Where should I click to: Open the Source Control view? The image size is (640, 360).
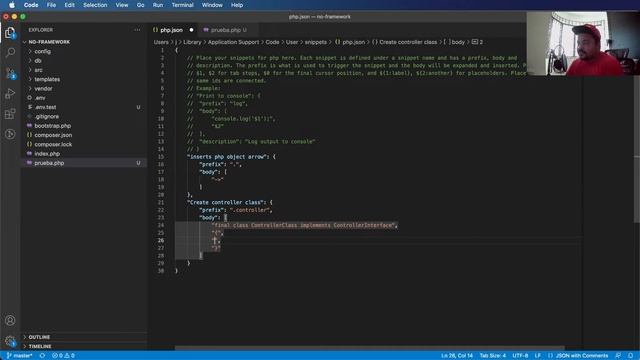pyautogui.click(x=10, y=73)
